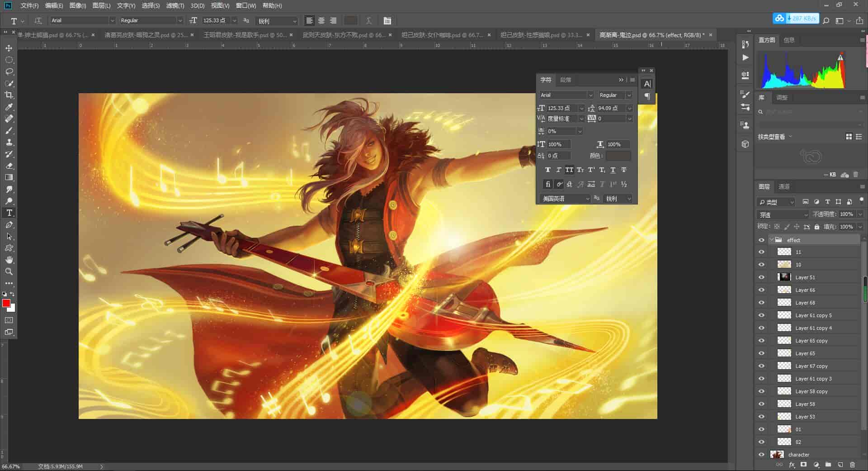Click the red foreground color swatch

point(6,303)
